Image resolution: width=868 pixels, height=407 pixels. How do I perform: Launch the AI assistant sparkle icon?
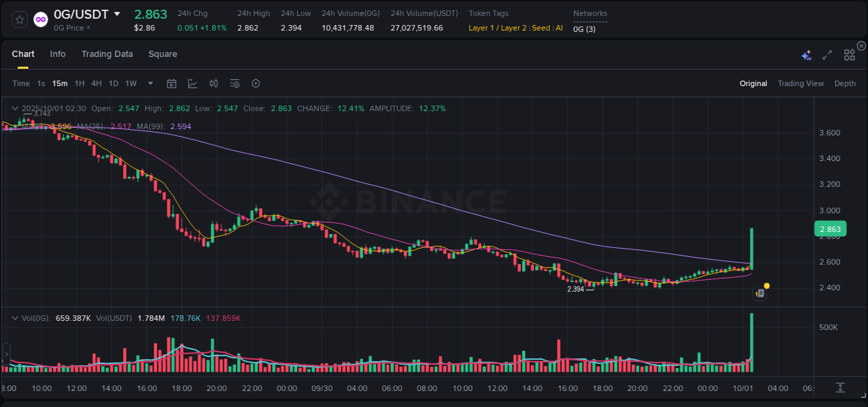(x=806, y=53)
